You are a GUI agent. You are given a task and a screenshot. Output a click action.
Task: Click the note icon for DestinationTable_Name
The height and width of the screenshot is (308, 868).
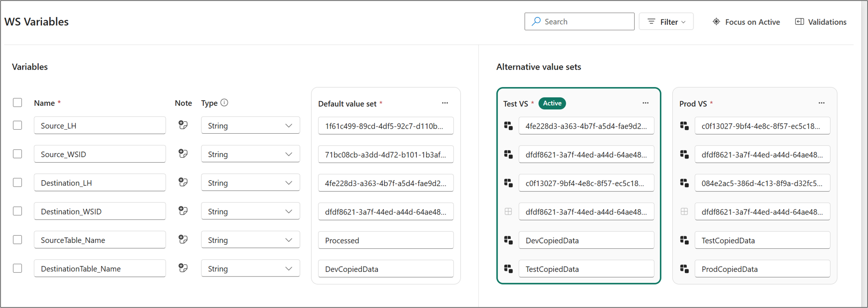(183, 268)
